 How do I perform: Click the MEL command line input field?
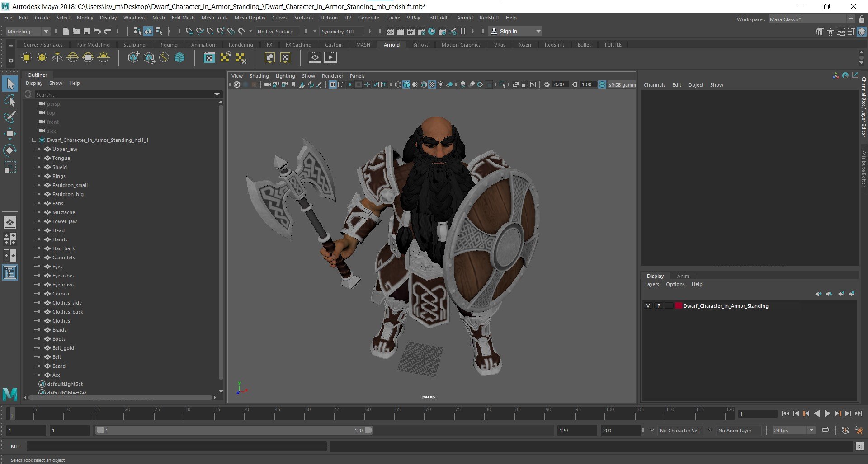point(176,446)
